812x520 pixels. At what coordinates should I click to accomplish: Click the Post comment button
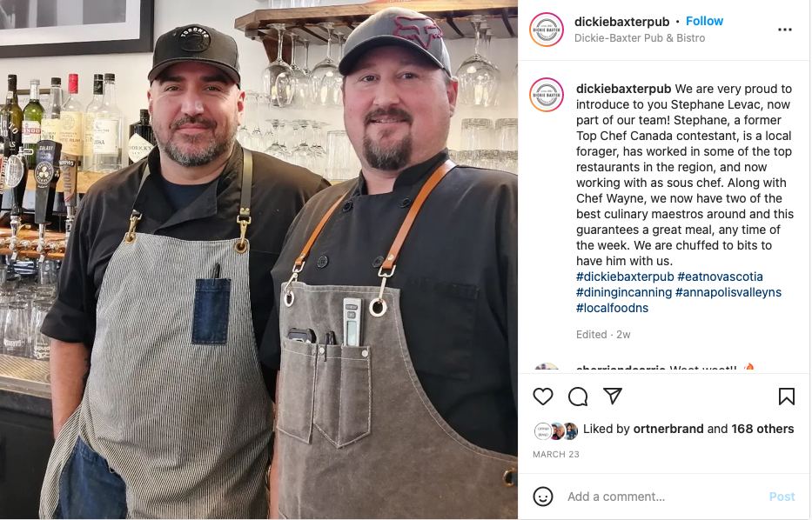[782, 497]
